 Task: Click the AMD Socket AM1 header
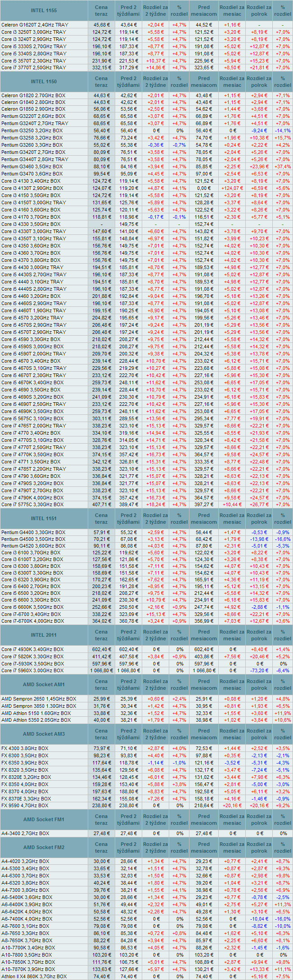coord(44,684)
